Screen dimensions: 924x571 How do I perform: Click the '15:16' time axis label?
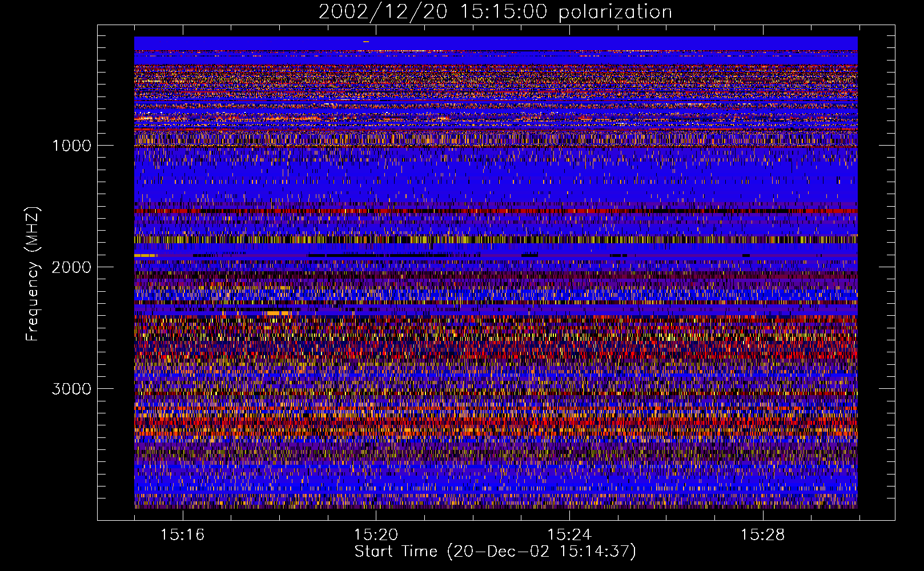pos(182,535)
